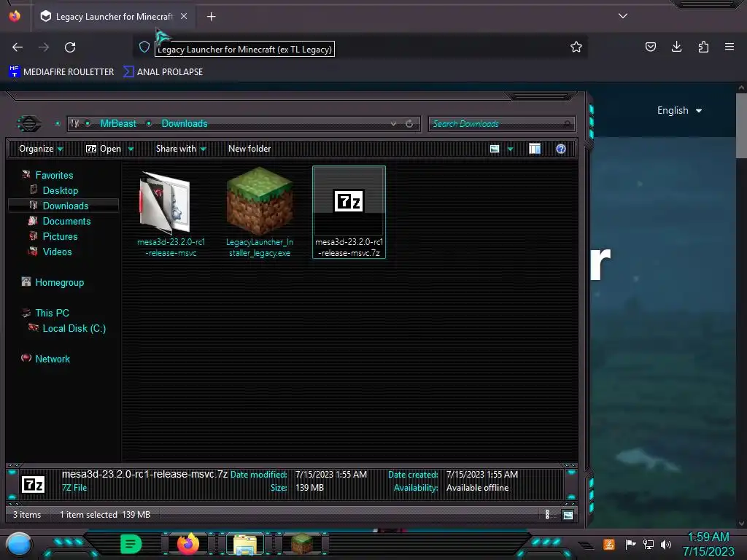Open Firefox extensions puzzle icon
This screenshot has width=747, height=560.
pos(703,47)
